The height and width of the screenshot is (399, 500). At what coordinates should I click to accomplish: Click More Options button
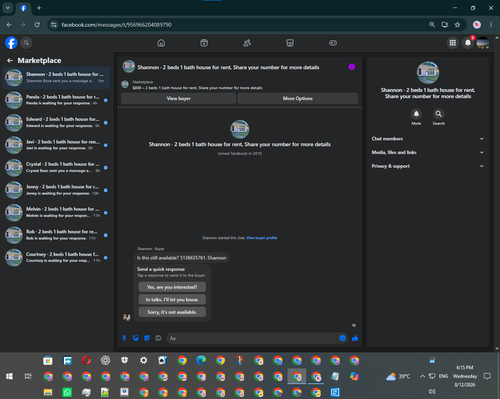coord(298,98)
